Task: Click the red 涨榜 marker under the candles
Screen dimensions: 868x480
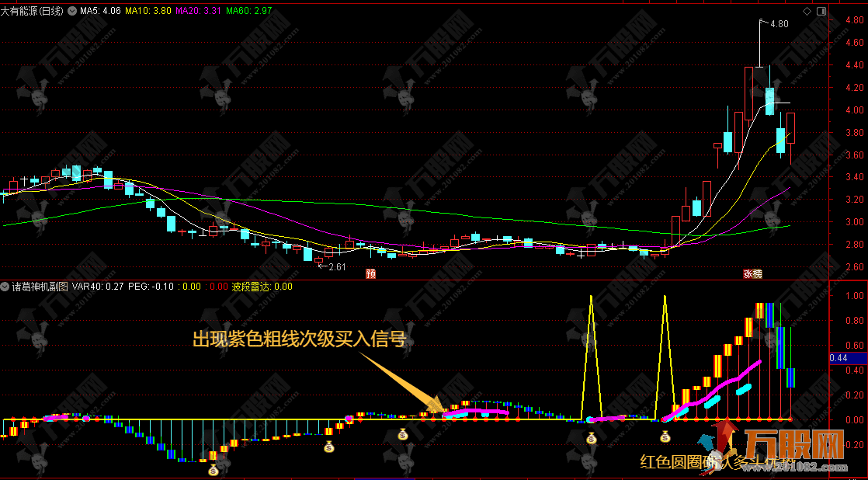Action: point(752,273)
